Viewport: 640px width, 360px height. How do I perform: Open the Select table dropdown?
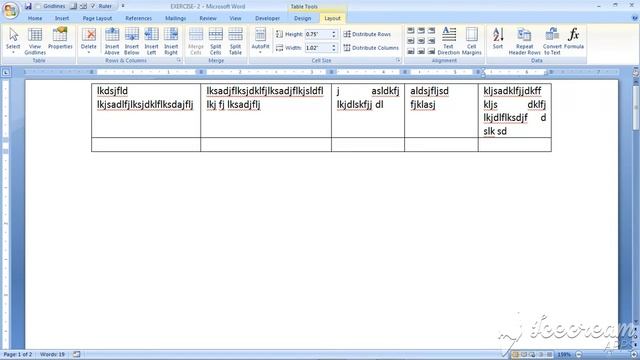coord(13,41)
